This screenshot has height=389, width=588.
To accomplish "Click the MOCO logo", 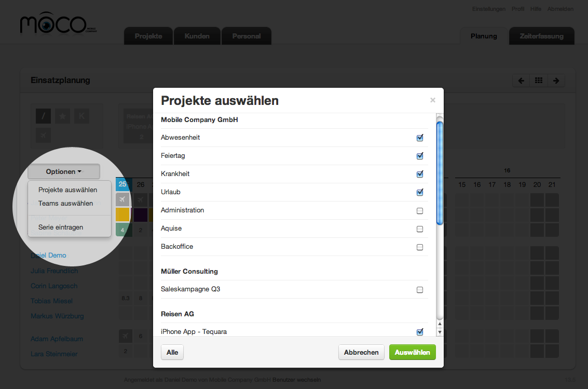I will click(x=53, y=24).
